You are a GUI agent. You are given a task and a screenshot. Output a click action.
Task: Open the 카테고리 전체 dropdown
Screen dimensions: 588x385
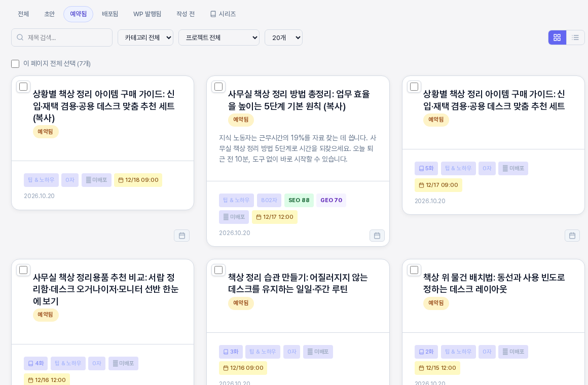click(x=145, y=37)
